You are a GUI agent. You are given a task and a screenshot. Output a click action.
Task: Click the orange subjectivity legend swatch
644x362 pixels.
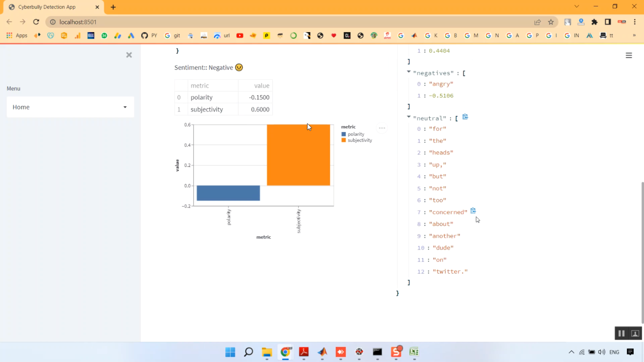(x=343, y=141)
